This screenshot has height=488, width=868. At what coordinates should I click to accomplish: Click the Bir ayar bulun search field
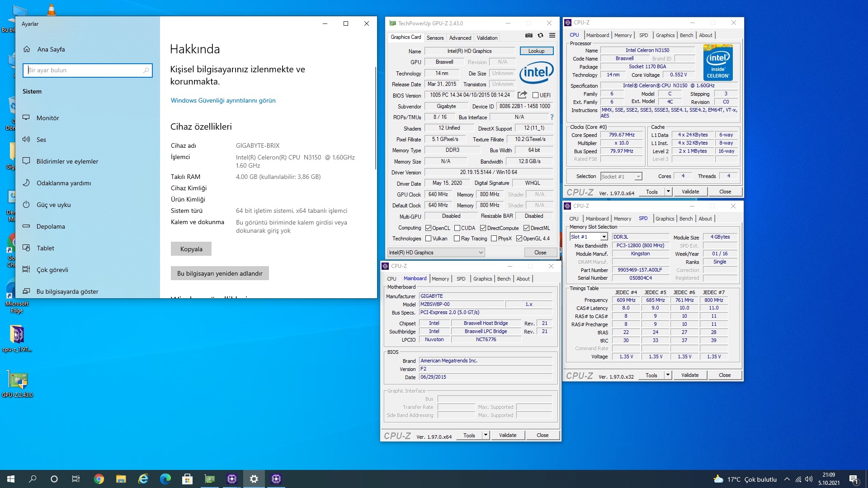[x=87, y=70]
